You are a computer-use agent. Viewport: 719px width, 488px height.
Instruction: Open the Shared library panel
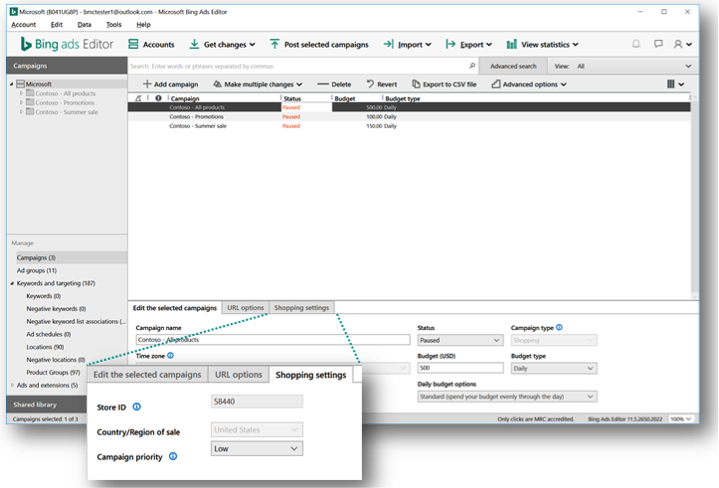(47, 405)
